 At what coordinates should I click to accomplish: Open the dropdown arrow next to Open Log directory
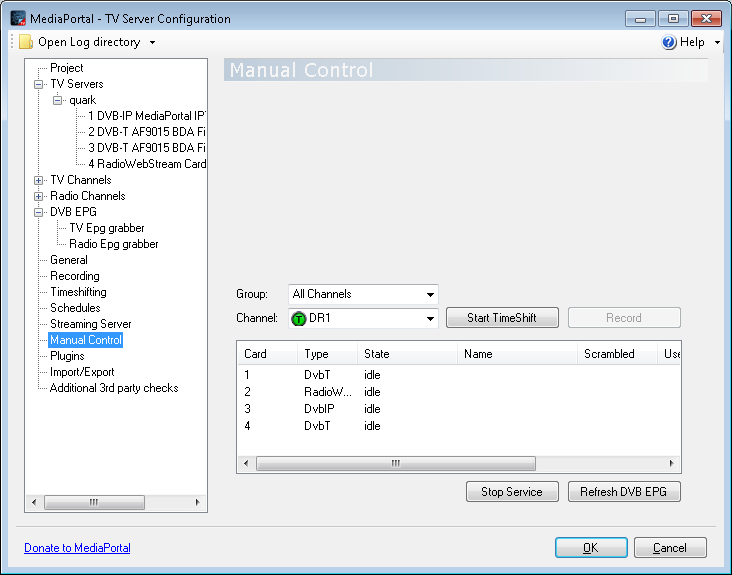pos(152,42)
